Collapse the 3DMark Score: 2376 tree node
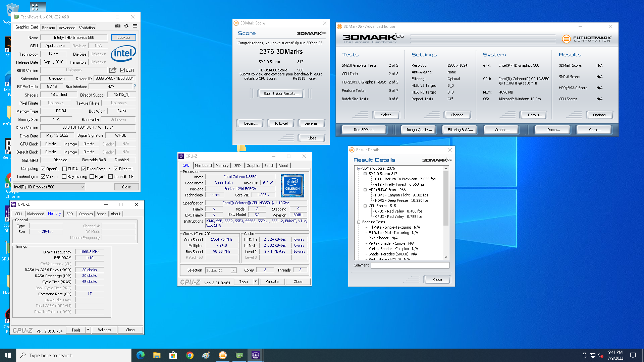The height and width of the screenshot is (362, 644). click(359, 168)
